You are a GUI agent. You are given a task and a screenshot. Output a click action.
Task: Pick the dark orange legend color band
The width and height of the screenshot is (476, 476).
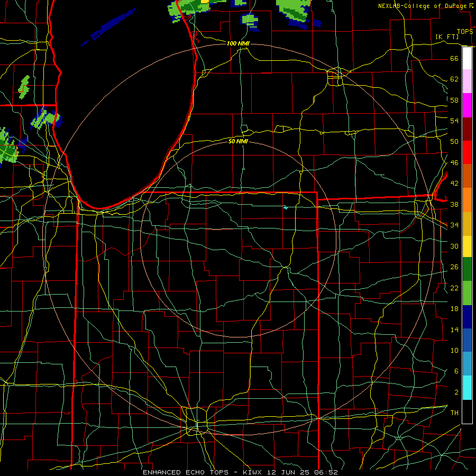tap(467, 176)
